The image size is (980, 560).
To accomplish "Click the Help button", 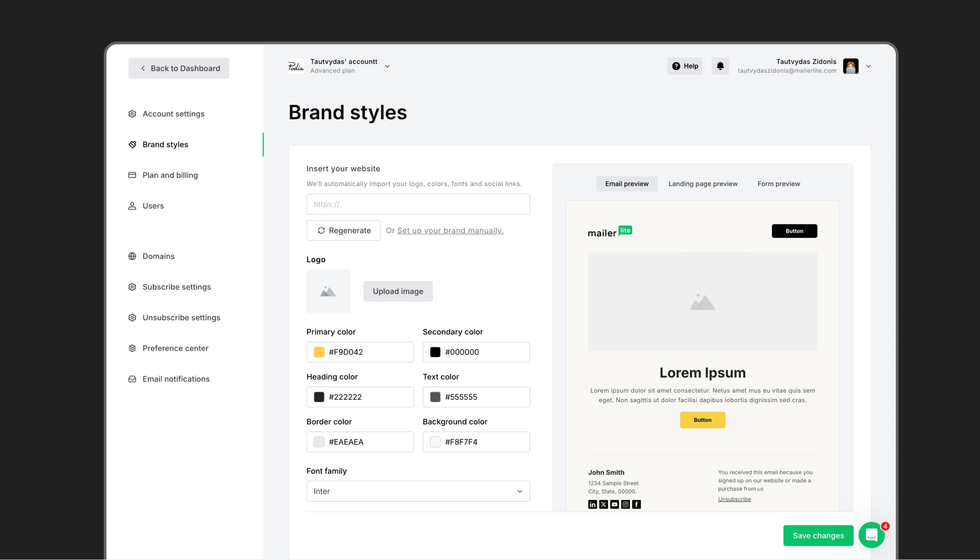I will pyautogui.click(x=685, y=66).
